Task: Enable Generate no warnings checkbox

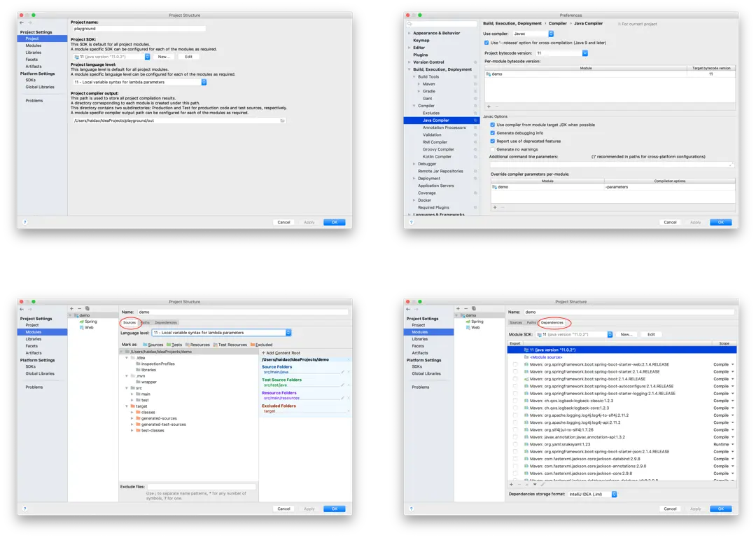Action: coord(493,149)
